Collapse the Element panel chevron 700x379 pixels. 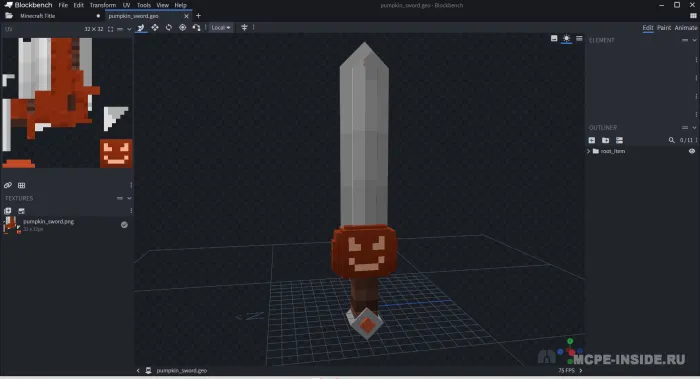tap(694, 40)
